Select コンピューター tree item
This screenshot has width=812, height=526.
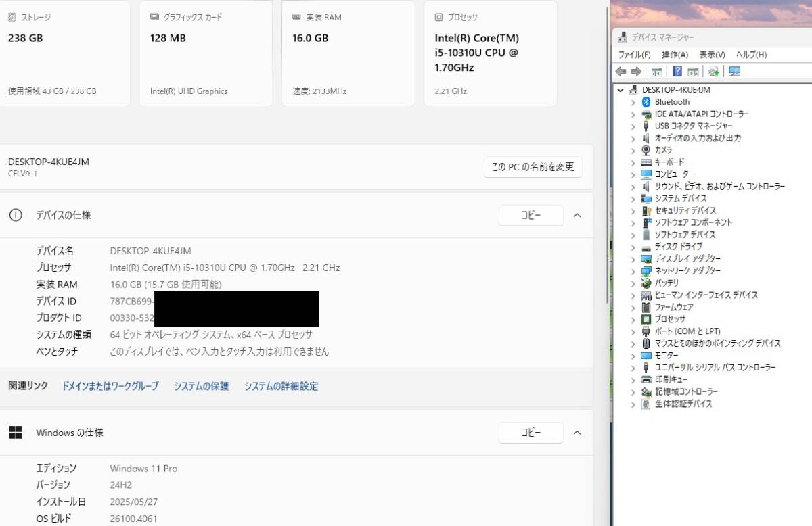click(x=674, y=174)
